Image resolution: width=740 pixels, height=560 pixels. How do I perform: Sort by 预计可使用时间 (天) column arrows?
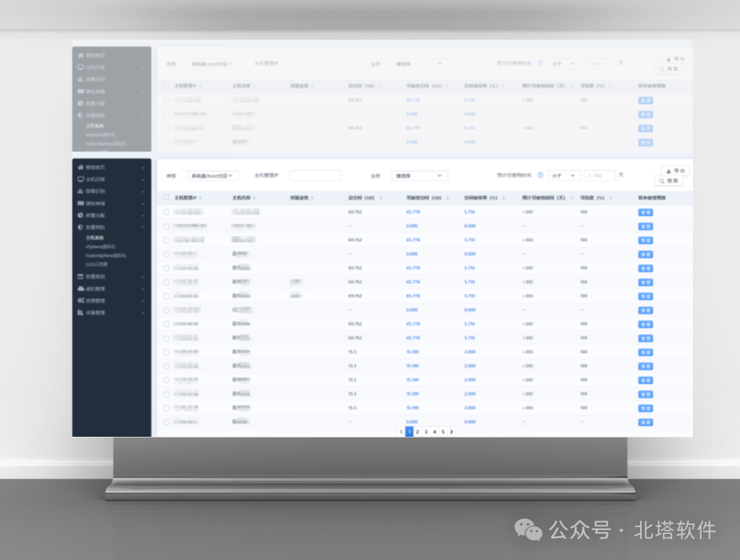[x=571, y=198]
